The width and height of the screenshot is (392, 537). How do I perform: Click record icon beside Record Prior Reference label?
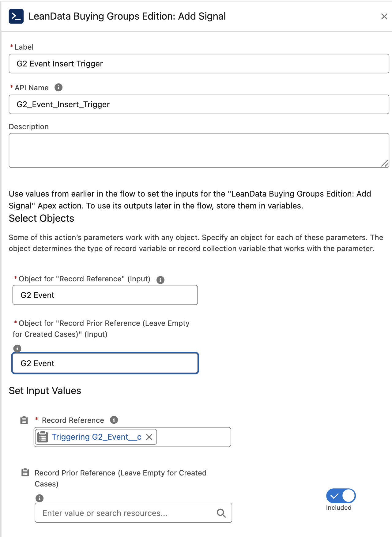pyautogui.click(x=25, y=473)
